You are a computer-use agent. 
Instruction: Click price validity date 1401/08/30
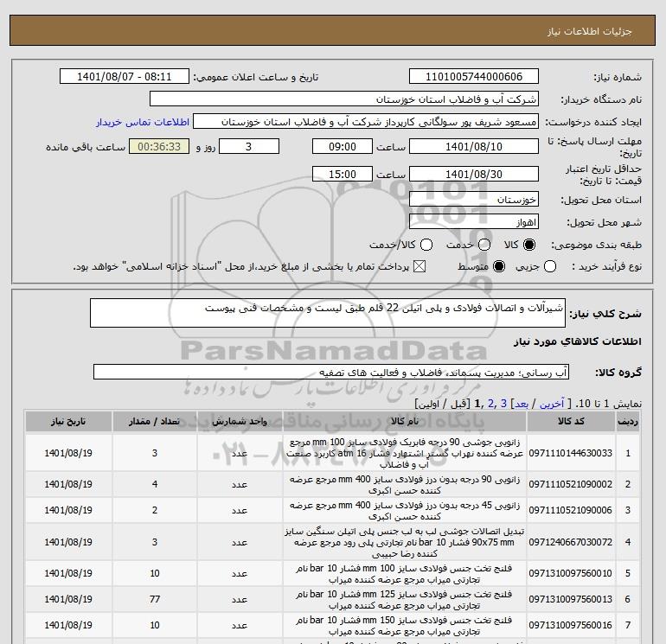coord(474,174)
